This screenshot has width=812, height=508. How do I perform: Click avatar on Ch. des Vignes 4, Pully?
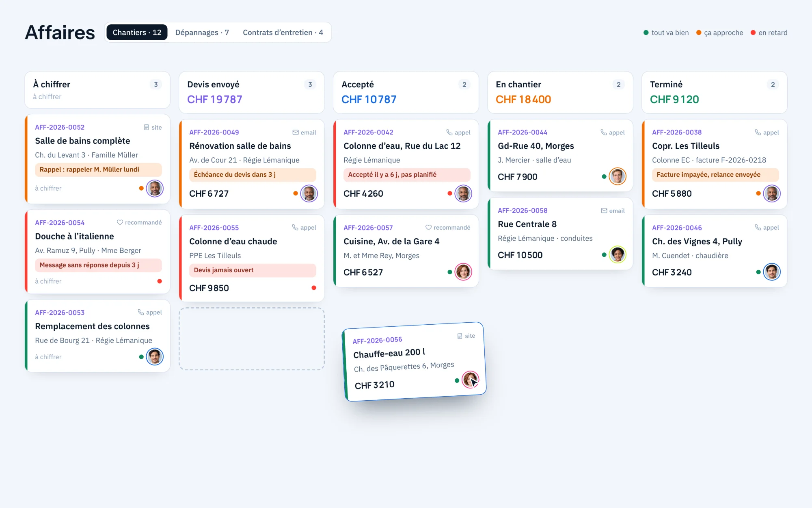click(x=772, y=272)
